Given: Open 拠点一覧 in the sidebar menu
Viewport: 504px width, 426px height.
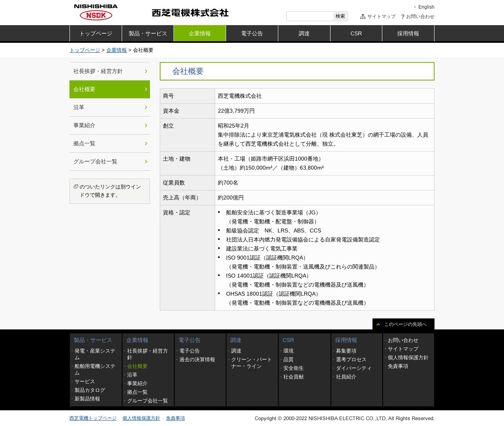Looking at the screenshot, I should point(110,143).
